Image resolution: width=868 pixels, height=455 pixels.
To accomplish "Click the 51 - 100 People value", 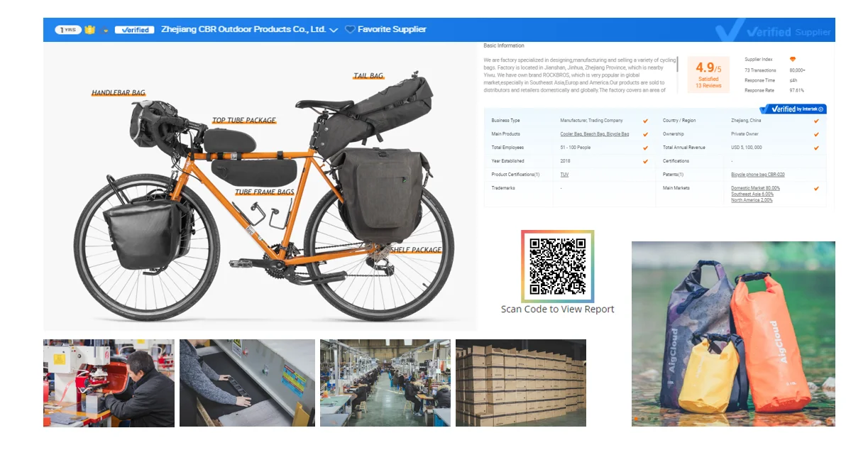I will pyautogui.click(x=575, y=148).
